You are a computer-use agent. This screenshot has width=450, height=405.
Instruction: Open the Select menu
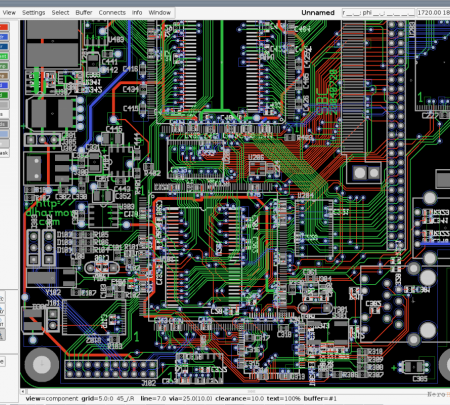(60, 13)
